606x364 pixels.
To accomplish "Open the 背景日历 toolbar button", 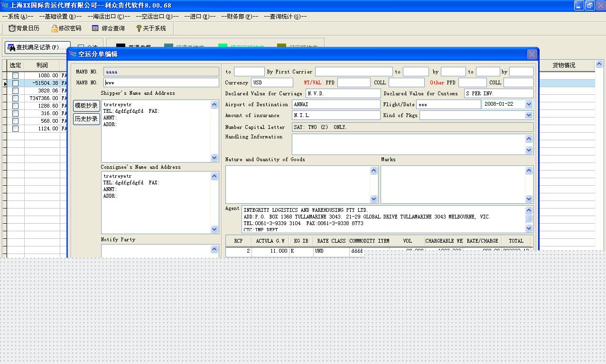I will pyautogui.click(x=24, y=28).
